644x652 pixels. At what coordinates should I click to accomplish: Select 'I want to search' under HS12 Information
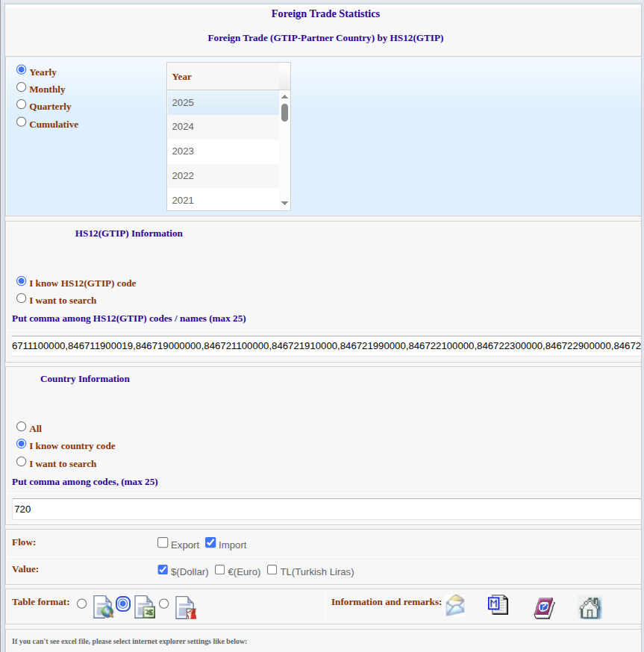[21, 298]
